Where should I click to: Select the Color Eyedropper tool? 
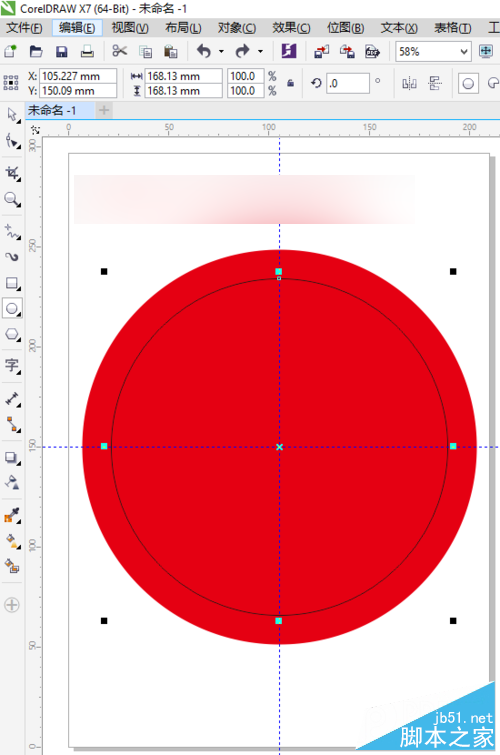pyautogui.click(x=12, y=515)
